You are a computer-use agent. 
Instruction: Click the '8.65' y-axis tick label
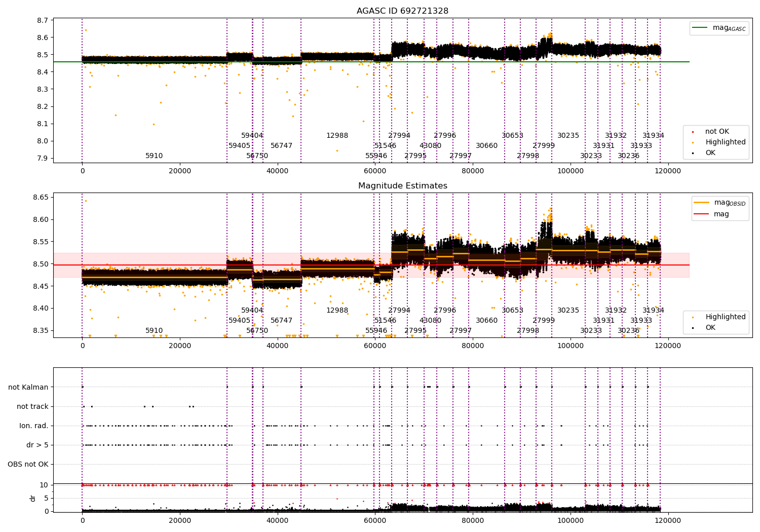pos(41,198)
